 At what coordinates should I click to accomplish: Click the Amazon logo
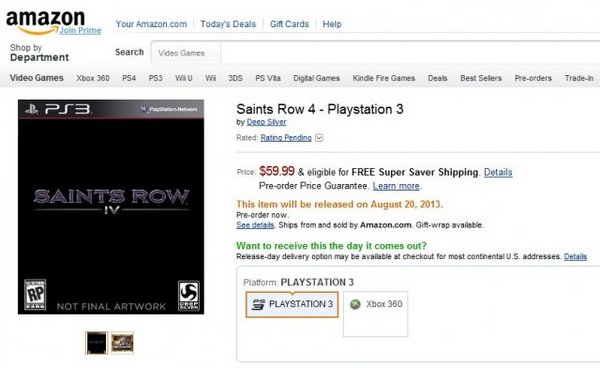coord(45,22)
